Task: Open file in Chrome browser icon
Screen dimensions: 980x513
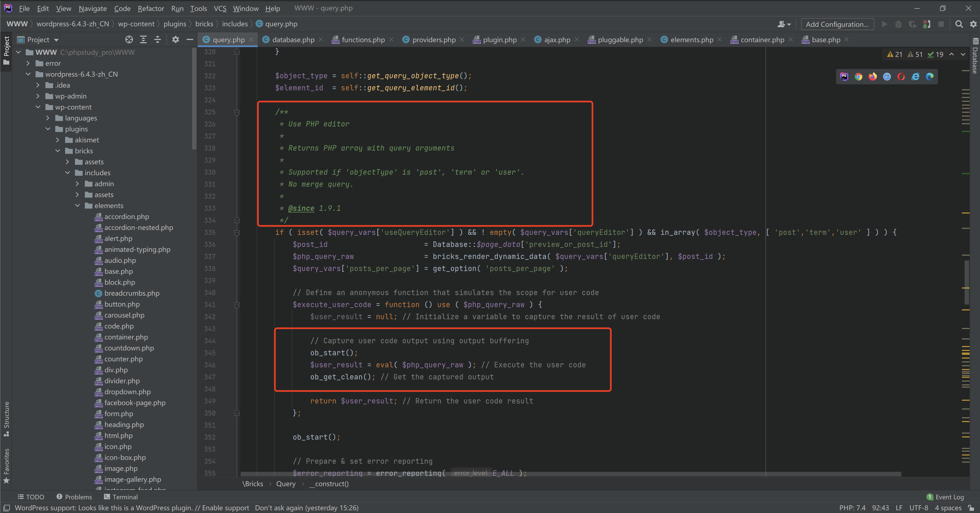Action: pyautogui.click(x=858, y=76)
